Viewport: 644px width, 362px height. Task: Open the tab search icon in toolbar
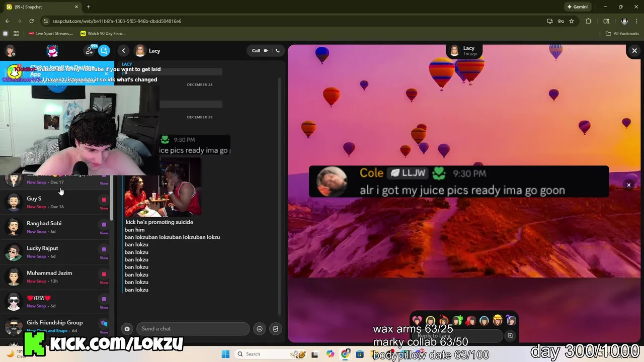tap(606, 21)
